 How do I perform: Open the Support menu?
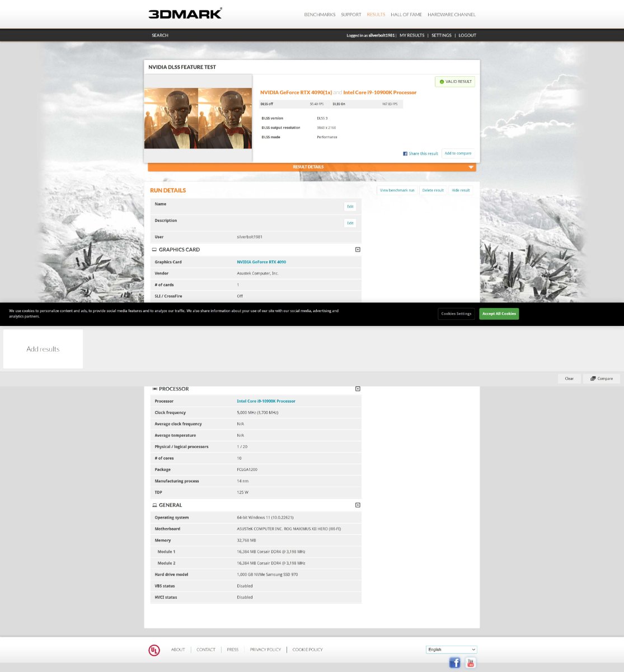point(351,15)
